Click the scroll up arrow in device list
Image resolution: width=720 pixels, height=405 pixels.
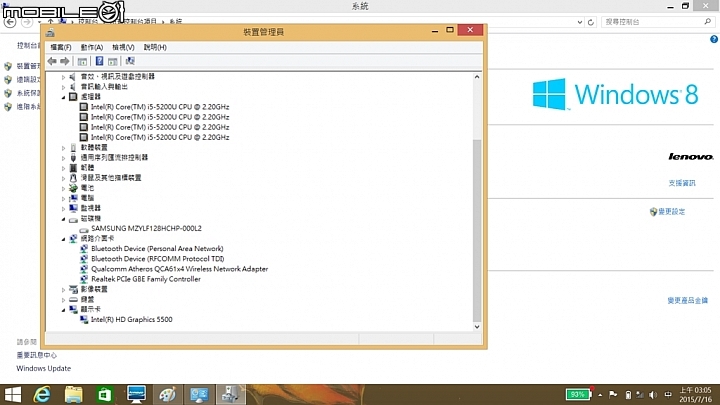point(477,77)
